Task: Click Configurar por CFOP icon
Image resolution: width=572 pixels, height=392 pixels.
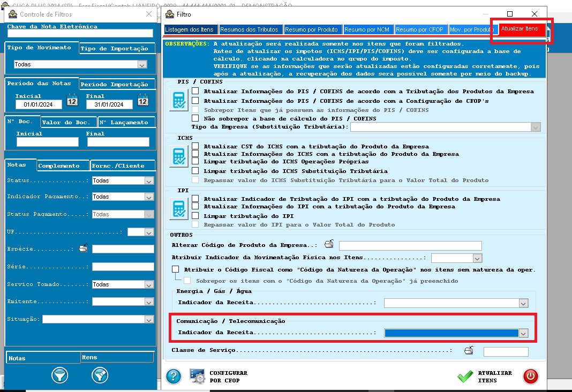Action: coord(198,376)
